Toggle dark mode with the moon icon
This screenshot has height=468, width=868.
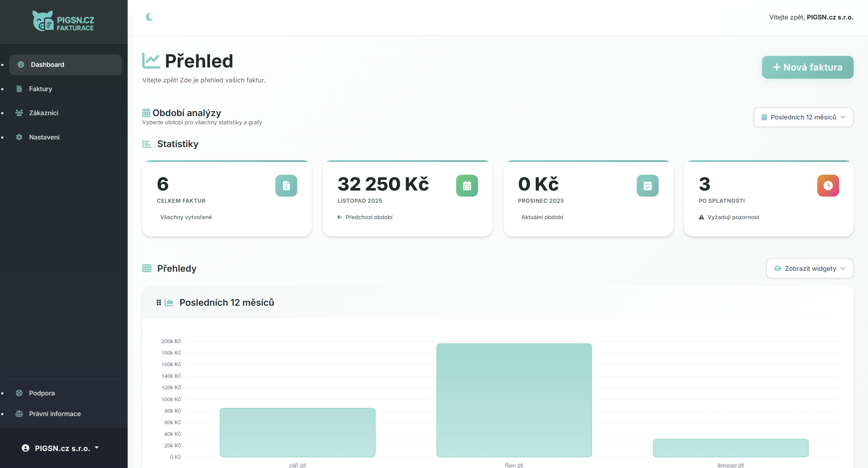pos(149,17)
